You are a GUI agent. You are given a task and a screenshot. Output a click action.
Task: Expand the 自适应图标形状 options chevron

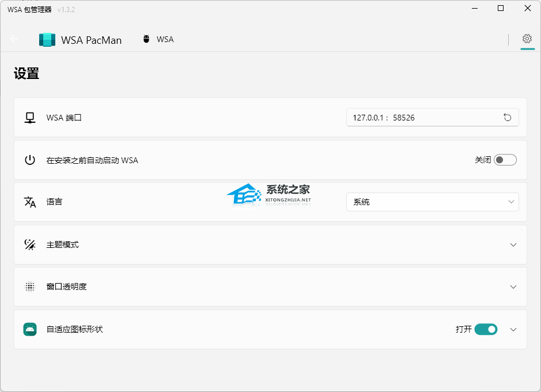pos(513,329)
